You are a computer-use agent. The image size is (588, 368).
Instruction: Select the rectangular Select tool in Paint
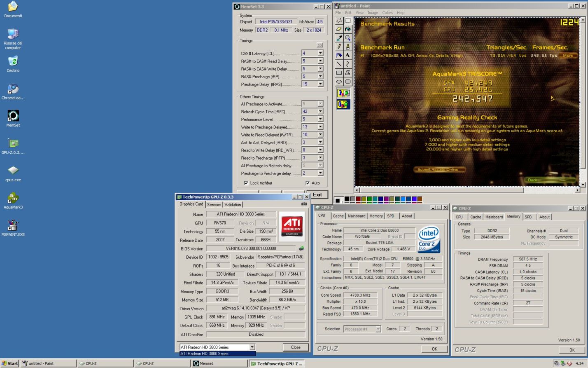[x=348, y=21]
